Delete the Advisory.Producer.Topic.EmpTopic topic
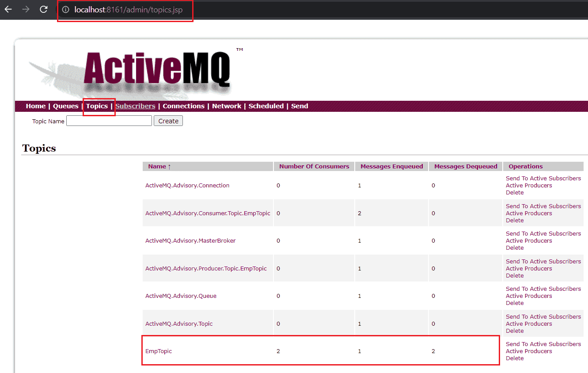The width and height of the screenshot is (588, 373). [x=515, y=276]
